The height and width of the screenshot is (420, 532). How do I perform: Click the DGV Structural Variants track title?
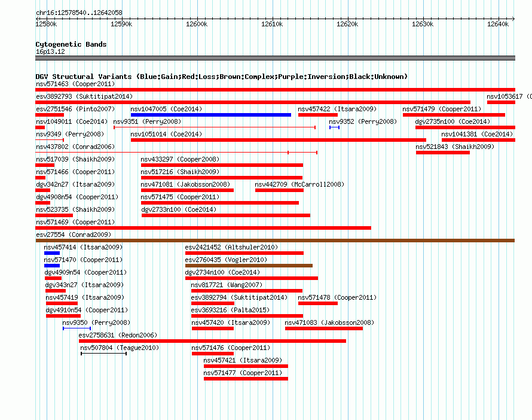221,77
